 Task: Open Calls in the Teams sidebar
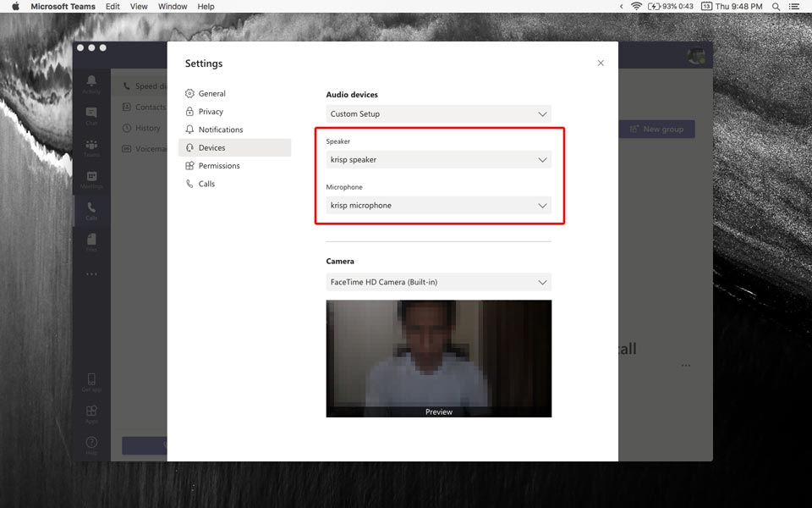tap(91, 211)
